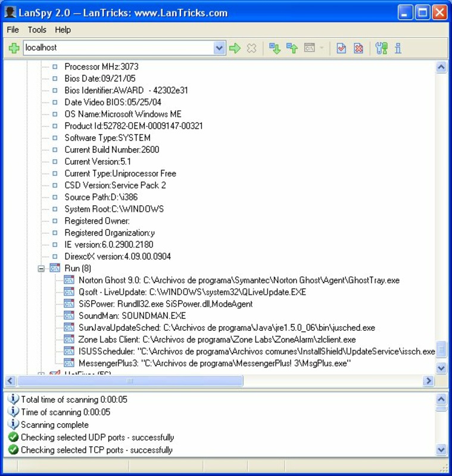Select Bios Date:09/21/05 row
Screen dimensions: 452x476
tap(100, 79)
